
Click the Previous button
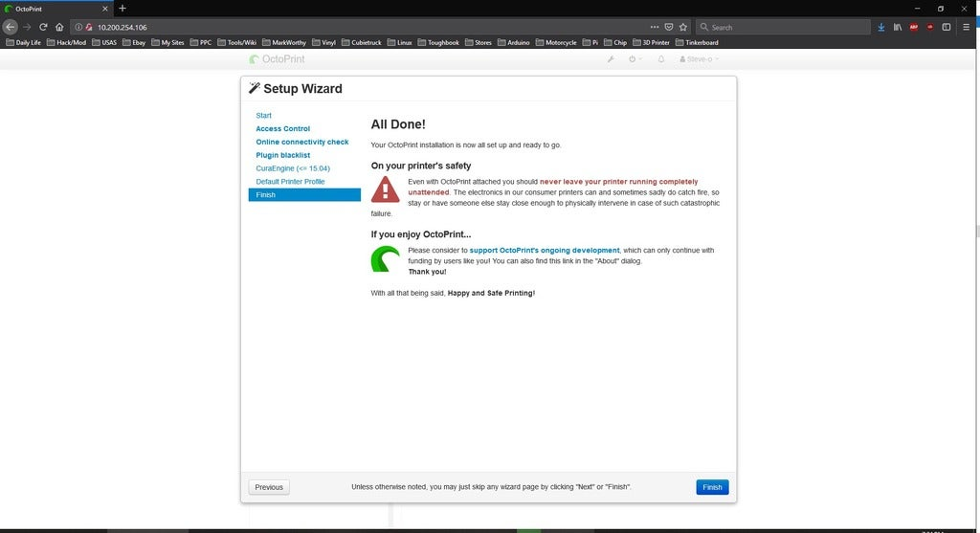tap(269, 487)
